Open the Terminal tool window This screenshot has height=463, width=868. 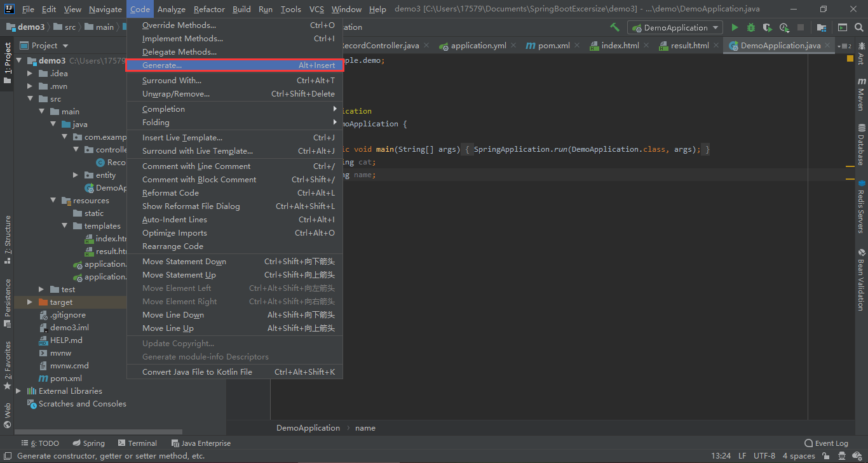(x=137, y=443)
